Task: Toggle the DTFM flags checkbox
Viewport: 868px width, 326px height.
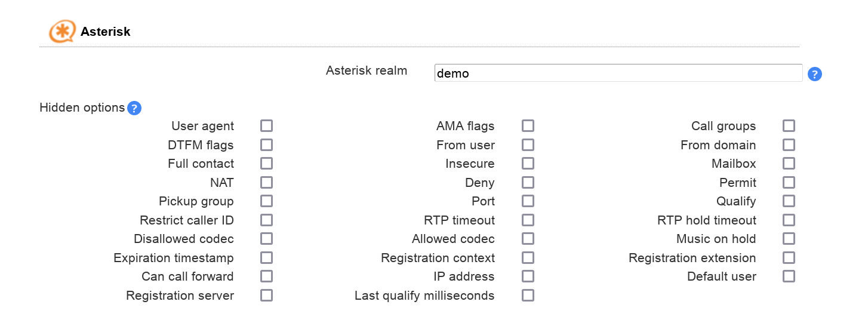Action: [x=266, y=145]
